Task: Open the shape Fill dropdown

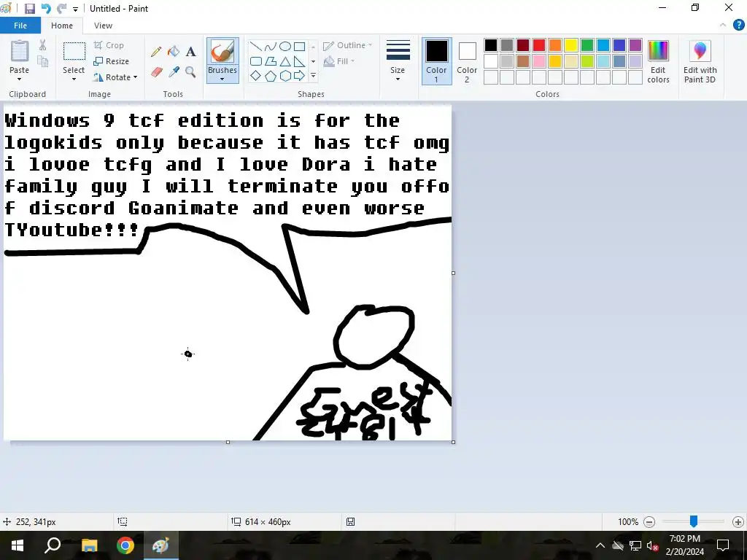Action: pos(339,61)
